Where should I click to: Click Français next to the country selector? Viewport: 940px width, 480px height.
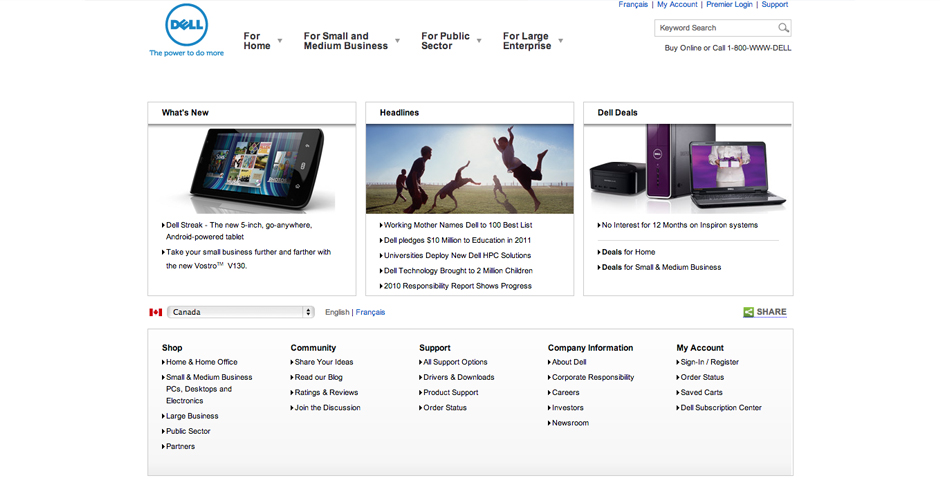[x=370, y=312]
